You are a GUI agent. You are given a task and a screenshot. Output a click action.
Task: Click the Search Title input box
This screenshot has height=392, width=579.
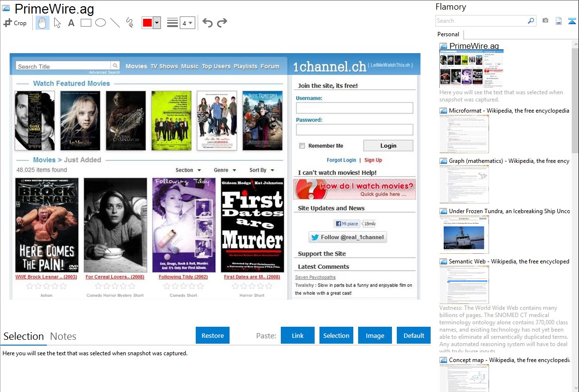(63, 66)
